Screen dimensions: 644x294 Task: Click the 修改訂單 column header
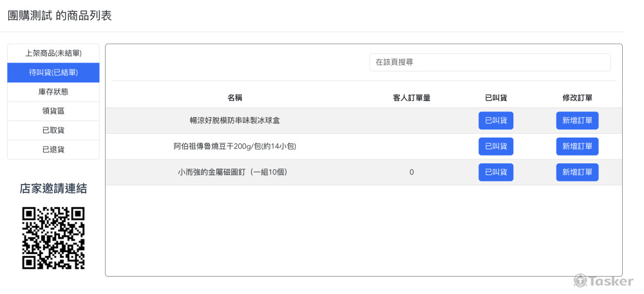pos(577,98)
